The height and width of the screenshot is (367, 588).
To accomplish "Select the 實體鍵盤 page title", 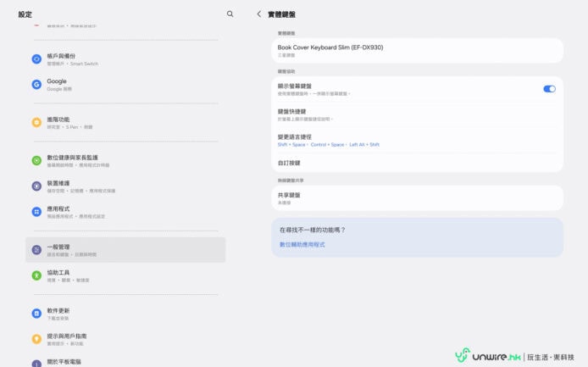I will pos(281,14).
